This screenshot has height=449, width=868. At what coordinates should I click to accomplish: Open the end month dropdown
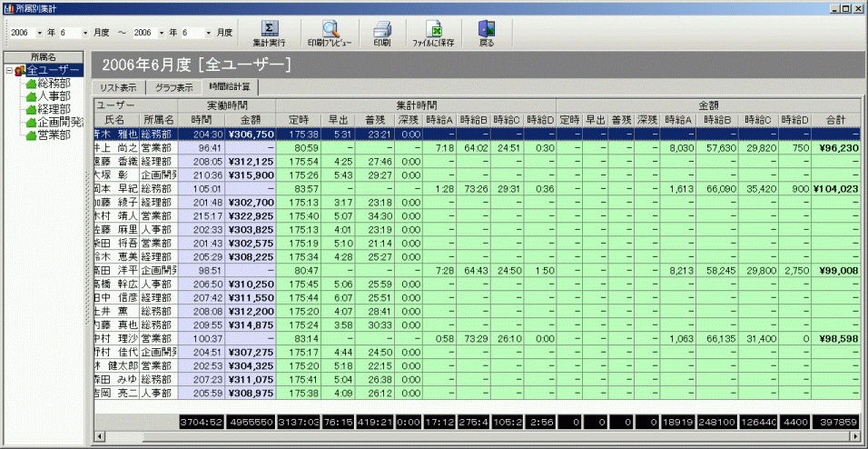pyautogui.click(x=208, y=34)
